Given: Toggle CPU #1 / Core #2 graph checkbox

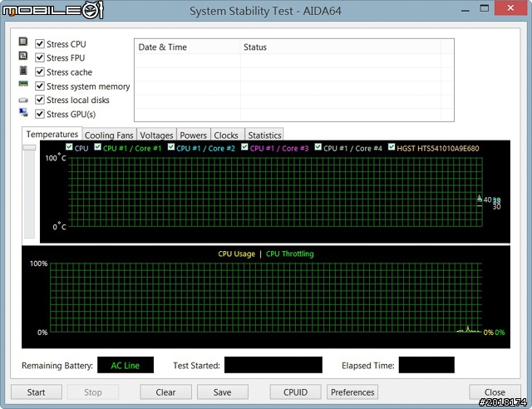Looking at the screenshot, I should (171, 147).
